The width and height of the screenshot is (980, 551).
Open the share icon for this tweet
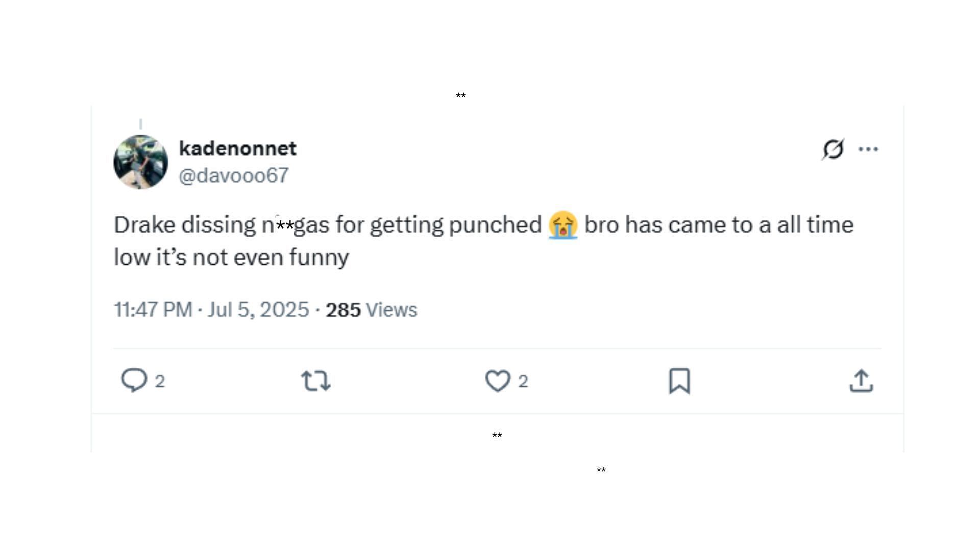point(861,381)
